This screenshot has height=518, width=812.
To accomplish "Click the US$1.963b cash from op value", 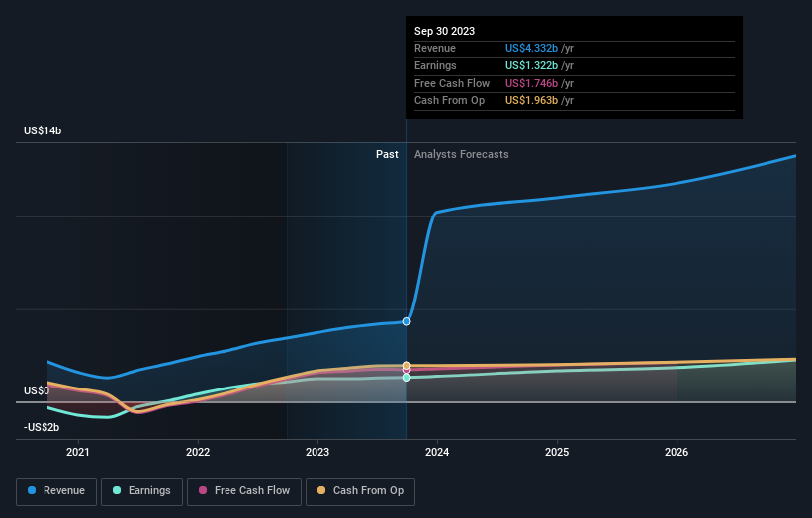I will point(531,101).
